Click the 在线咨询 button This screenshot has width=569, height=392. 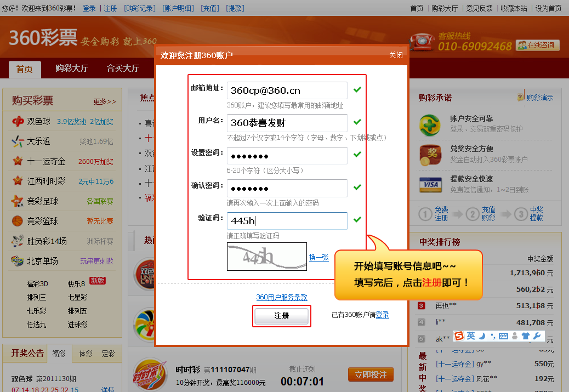[537, 46]
